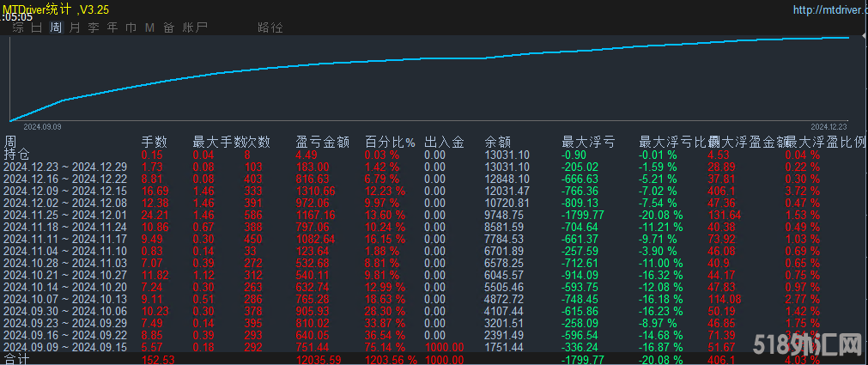The height and width of the screenshot is (365, 868).
Task: Select week row 2024.09.16 ~ 2024.09.22
Action: (x=65, y=335)
